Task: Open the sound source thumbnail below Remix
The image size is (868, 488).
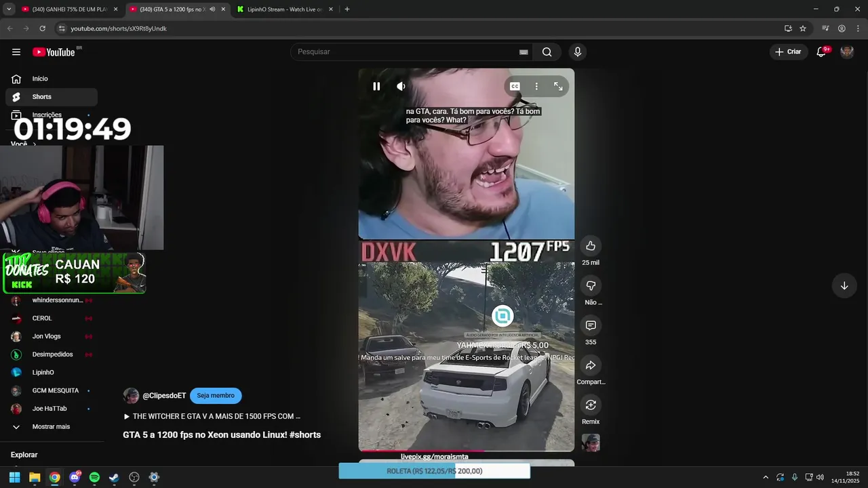Action: click(x=591, y=443)
